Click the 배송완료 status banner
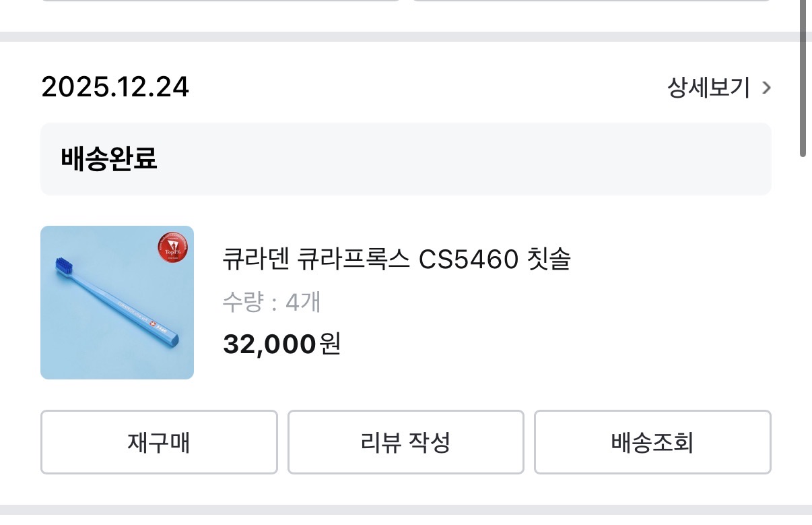Image resolution: width=812 pixels, height=525 pixels. 405,159
